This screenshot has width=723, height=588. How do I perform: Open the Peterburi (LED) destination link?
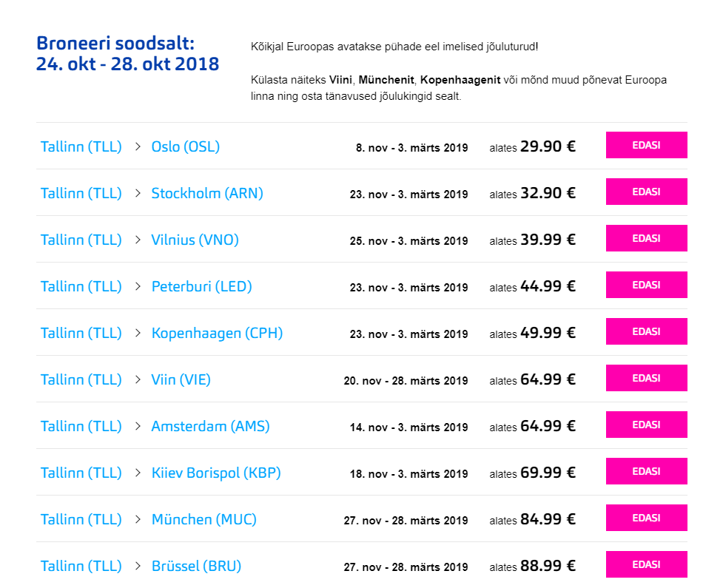[201, 286]
